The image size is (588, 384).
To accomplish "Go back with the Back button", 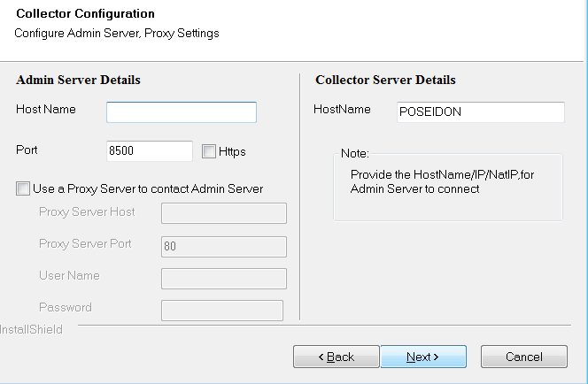I will tap(337, 357).
